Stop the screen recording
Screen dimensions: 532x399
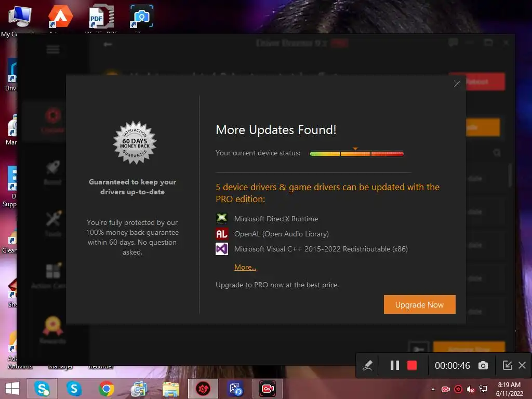(x=412, y=365)
